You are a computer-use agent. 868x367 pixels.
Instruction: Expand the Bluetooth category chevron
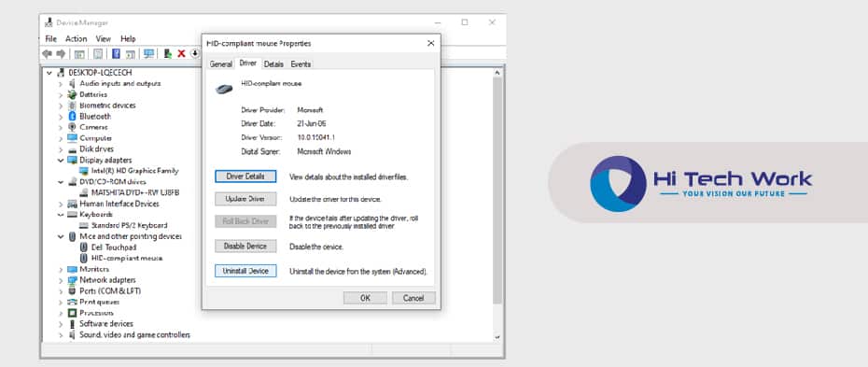click(x=61, y=117)
